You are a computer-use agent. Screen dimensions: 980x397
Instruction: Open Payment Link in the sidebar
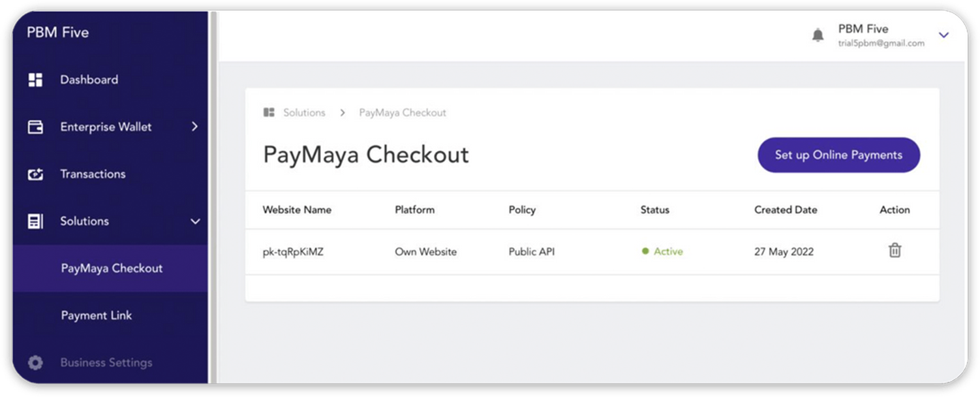[97, 315]
